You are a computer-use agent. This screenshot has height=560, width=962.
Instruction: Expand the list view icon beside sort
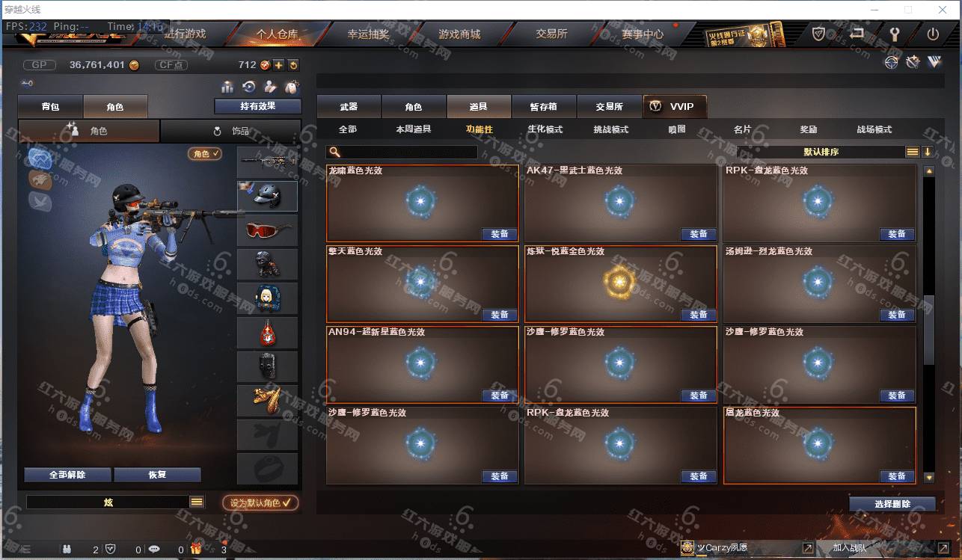tap(913, 152)
